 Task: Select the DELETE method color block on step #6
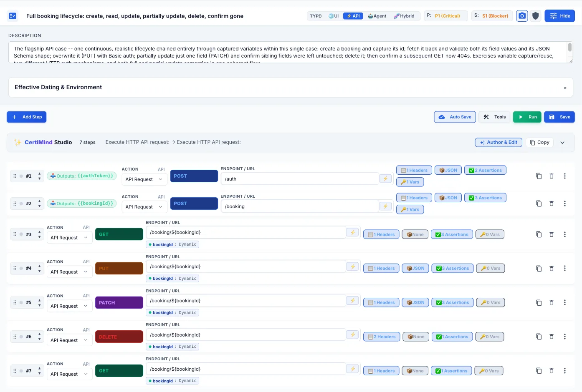[119, 337]
